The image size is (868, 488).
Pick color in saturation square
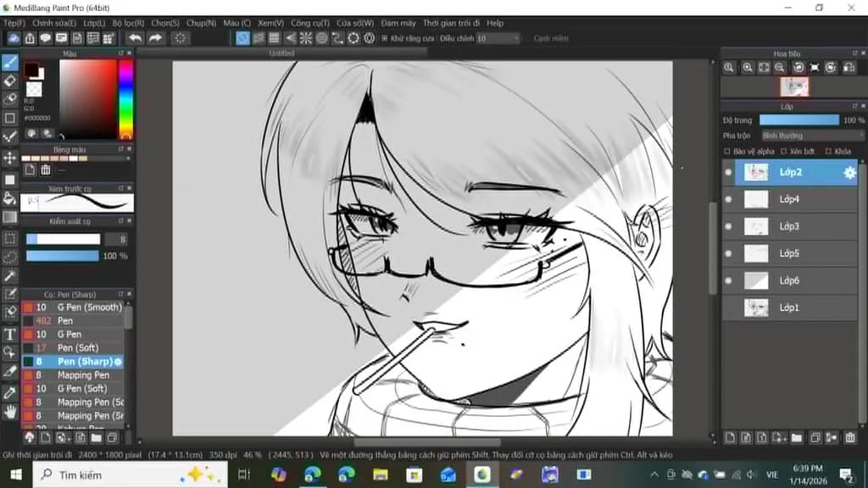pos(88,99)
